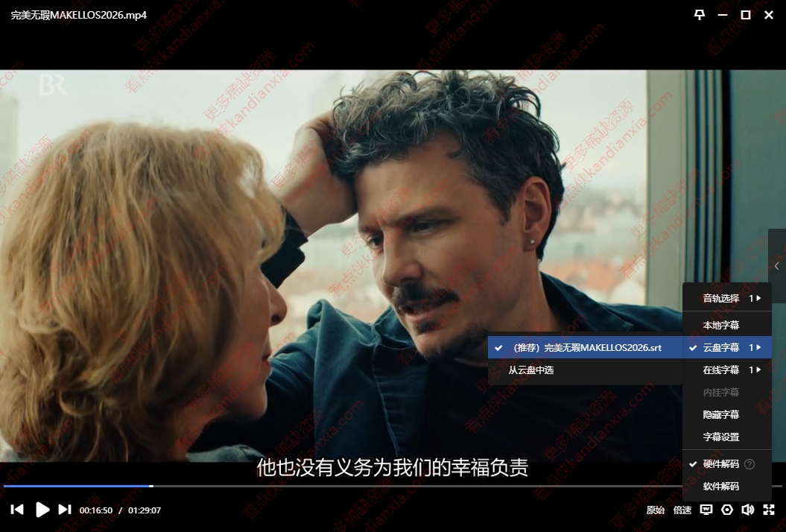
Task: Uncheck the 硬件解码 hardware decoding option
Action: tap(718, 464)
